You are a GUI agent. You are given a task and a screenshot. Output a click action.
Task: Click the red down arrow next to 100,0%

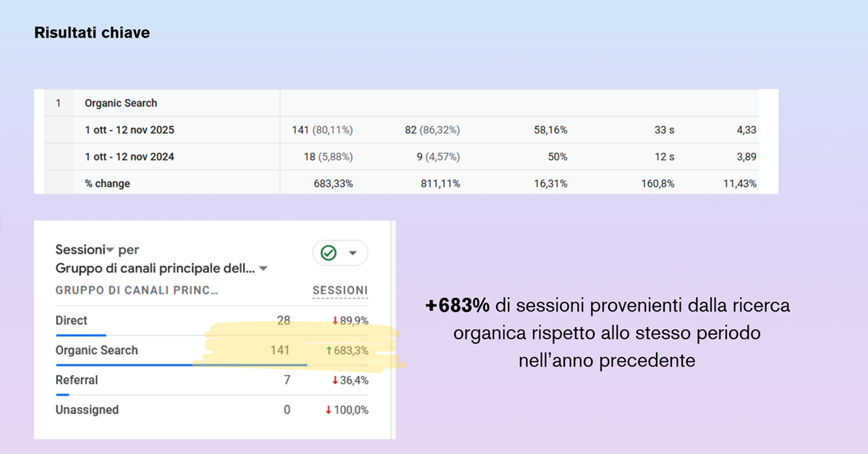328,410
